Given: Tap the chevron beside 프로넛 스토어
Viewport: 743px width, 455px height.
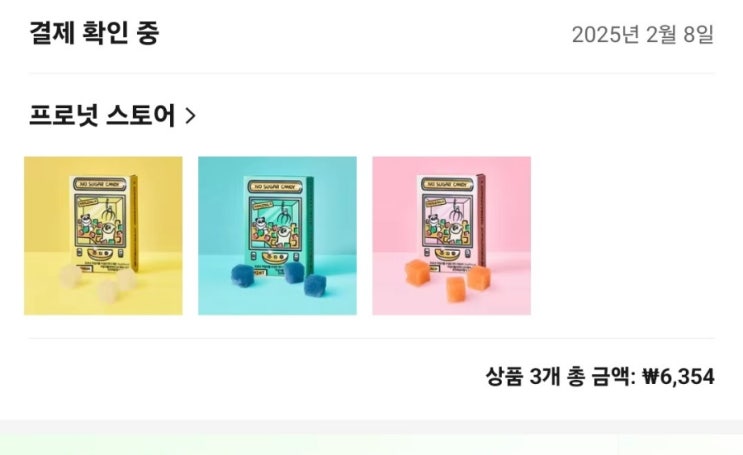Looking at the screenshot, I should tap(190, 116).
